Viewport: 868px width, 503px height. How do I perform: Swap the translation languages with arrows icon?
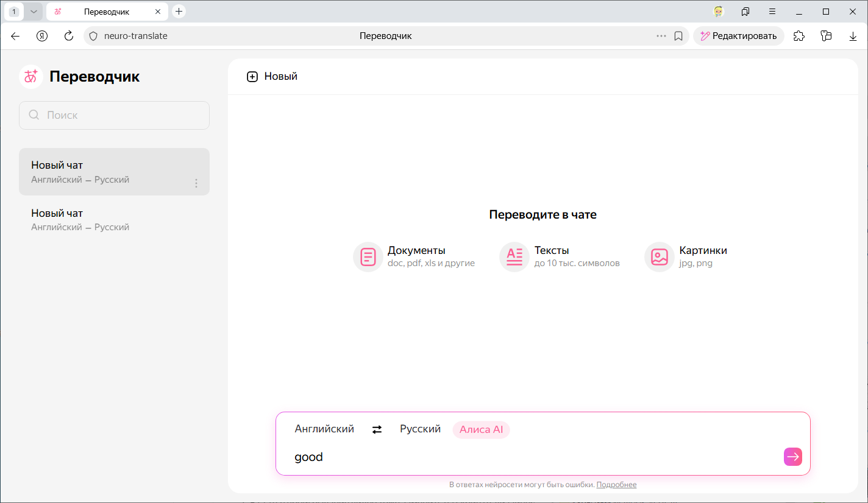click(377, 429)
